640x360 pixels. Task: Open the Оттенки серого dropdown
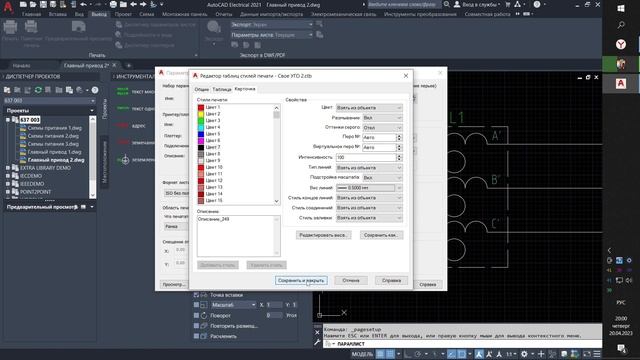tap(382, 127)
